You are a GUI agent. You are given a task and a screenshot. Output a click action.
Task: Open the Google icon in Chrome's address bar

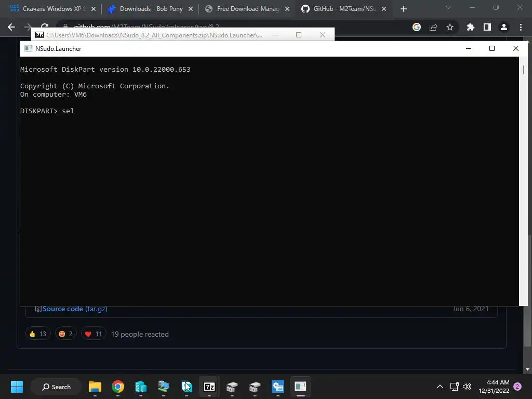(x=417, y=27)
